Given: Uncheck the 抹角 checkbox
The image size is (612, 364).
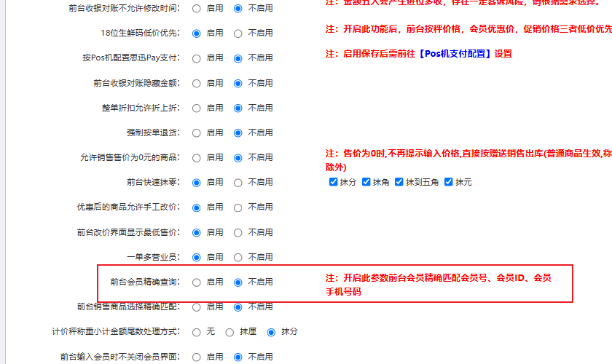Looking at the screenshot, I should click(366, 182).
